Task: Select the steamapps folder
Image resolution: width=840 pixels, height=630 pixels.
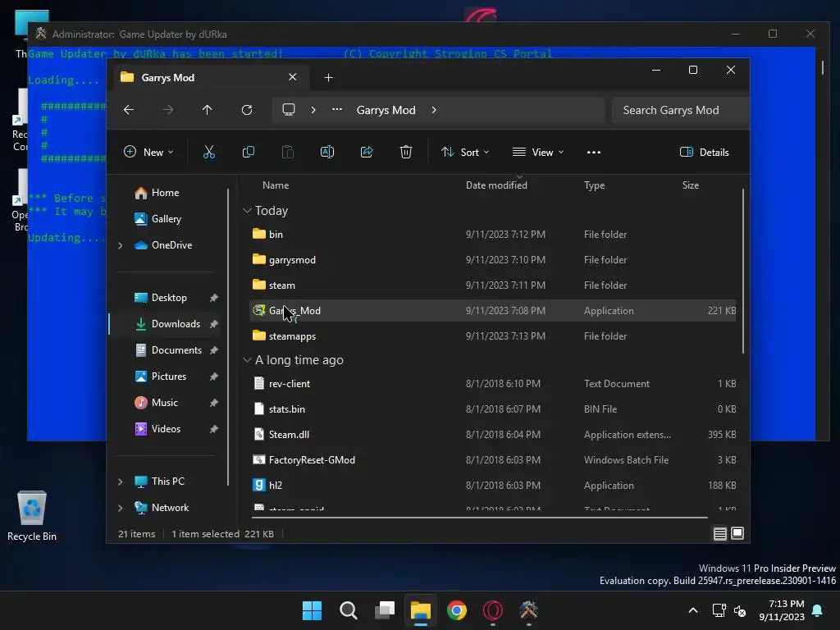Action: (x=493, y=336)
